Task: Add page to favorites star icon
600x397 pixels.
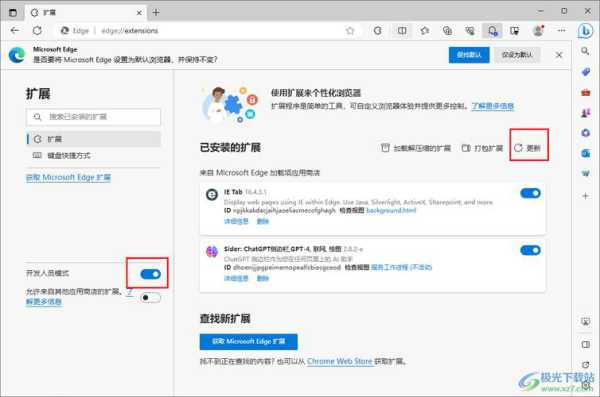Action: (350, 31)
